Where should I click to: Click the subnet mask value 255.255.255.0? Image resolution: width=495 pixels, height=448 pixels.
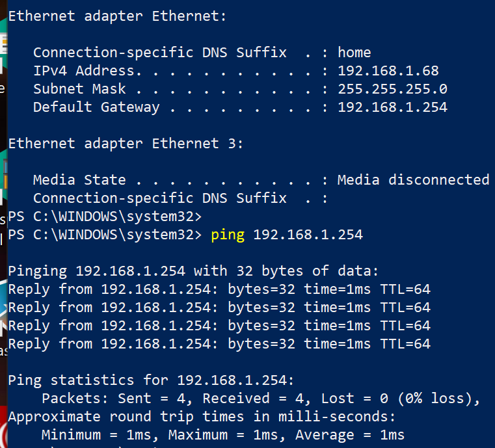point(392,89)
